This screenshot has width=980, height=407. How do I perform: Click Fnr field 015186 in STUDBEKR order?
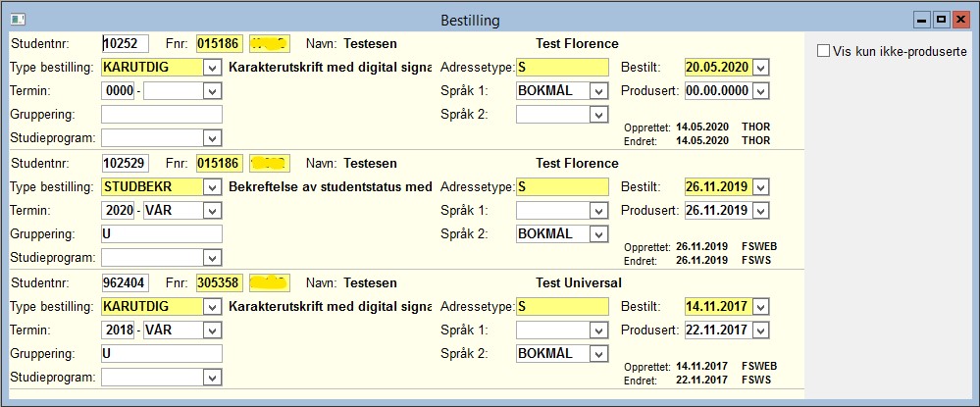(x=220, y=163)
